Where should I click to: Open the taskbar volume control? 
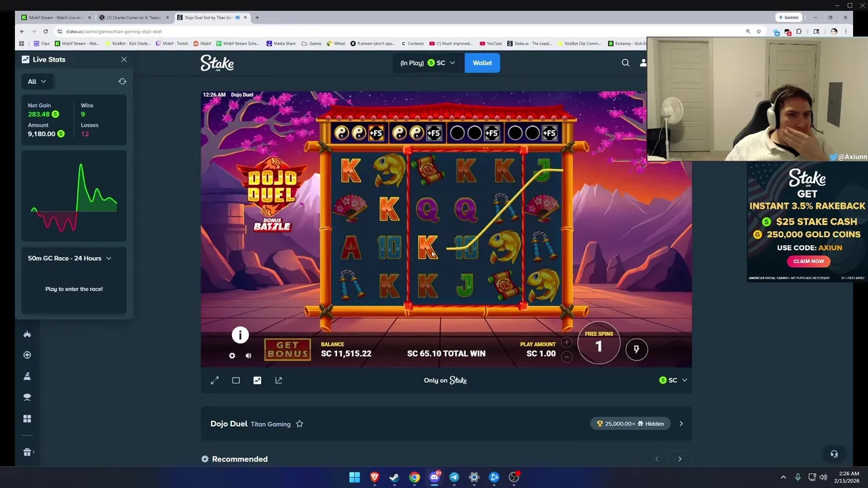point(823,477)
